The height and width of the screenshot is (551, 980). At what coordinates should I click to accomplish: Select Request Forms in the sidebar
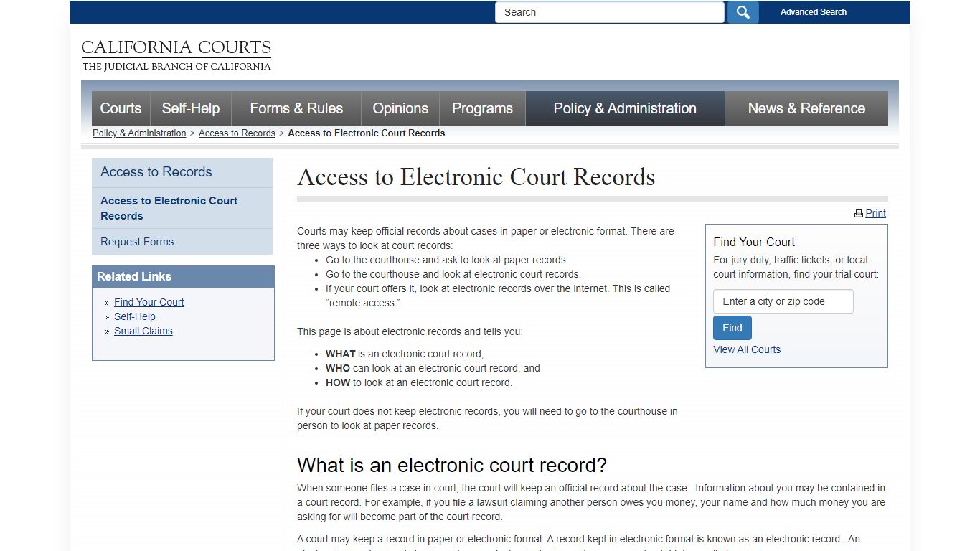(x=137, y=242)
